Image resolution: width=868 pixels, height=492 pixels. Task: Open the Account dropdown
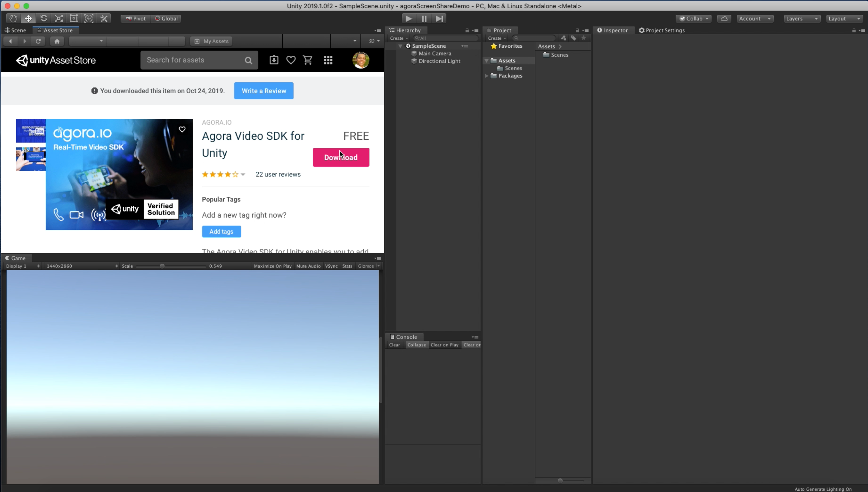pos(755,19)
